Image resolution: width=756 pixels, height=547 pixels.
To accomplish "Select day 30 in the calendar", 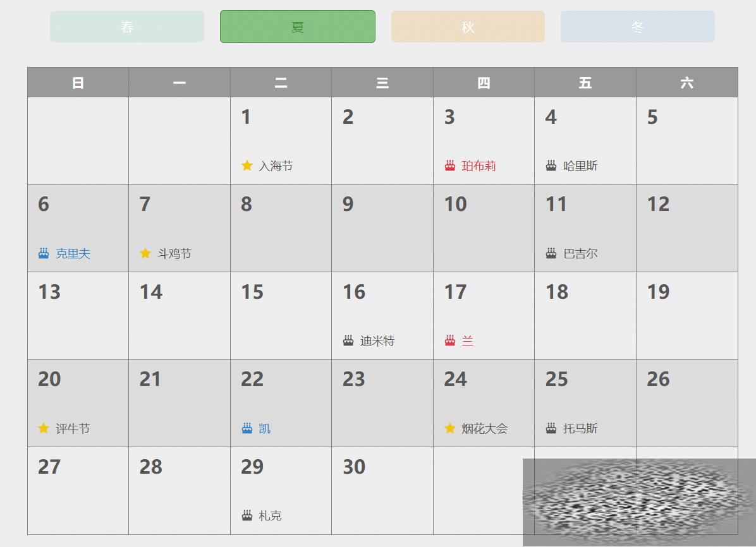I will pyautogui.click(x=382, y=491).
